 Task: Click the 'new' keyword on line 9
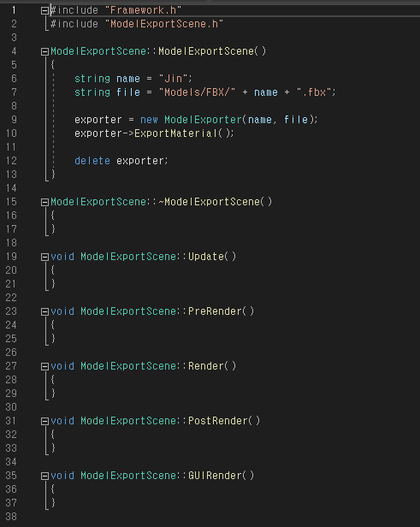(x=149, y=120)
